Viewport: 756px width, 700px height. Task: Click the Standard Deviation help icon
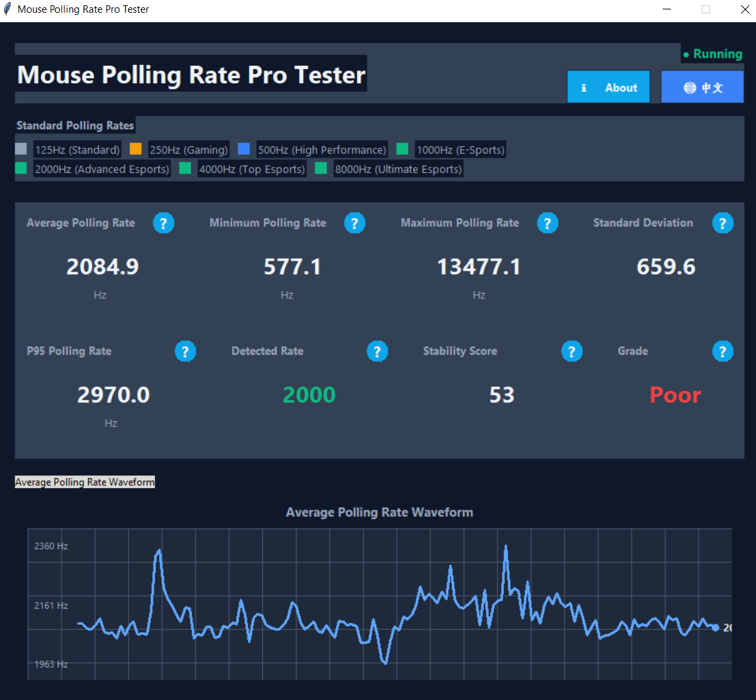coord(722,223)
